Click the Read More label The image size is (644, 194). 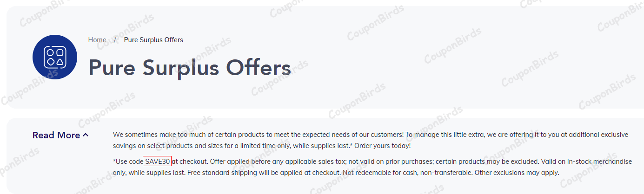pyautogui.click(x=56, y=135)
